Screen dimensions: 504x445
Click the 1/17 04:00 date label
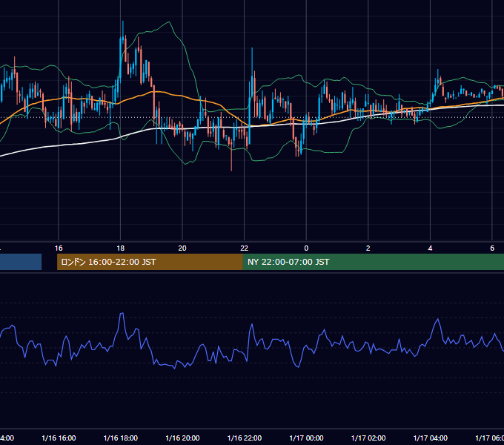(x=431, y=438)
